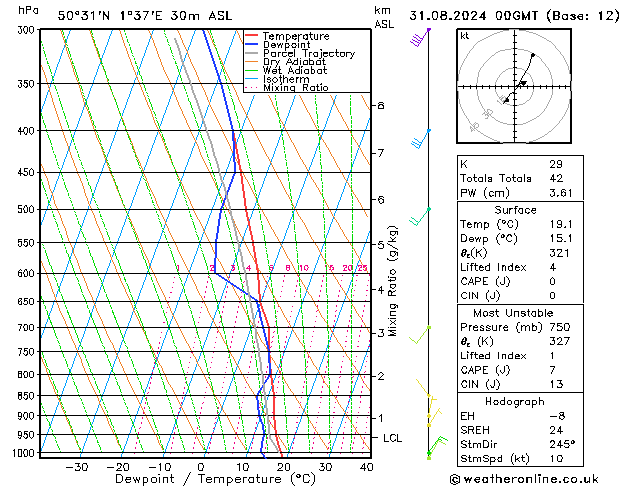Click the 'Dewpoint / Temperature (°C)' axis title
The height and width of the screenshot is (486, 629).
point(215,479)
